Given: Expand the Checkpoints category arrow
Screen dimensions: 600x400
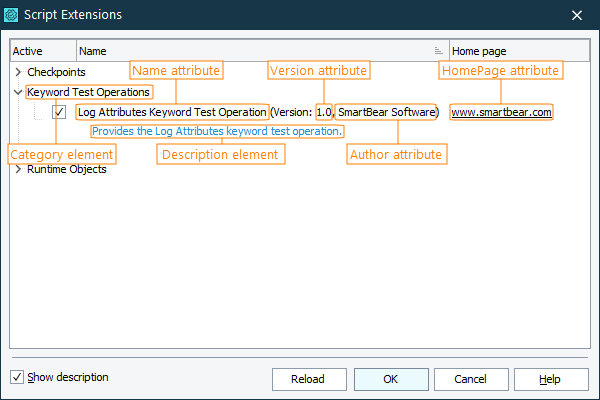Looking at the screenshot, I should (18, 72).
